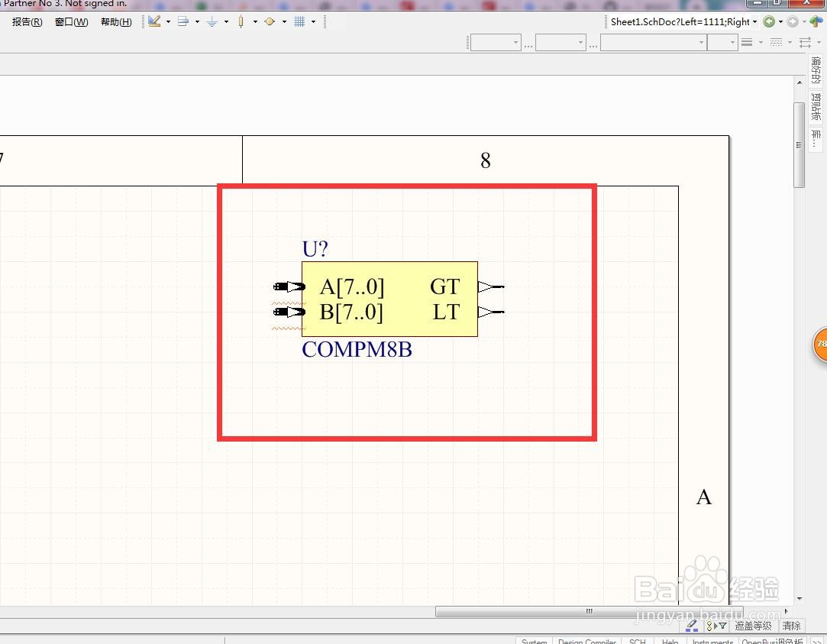Viewport: 827px width, 644px height.
Task: Open the wide third formatting combo box
Action: click(653, 42)
